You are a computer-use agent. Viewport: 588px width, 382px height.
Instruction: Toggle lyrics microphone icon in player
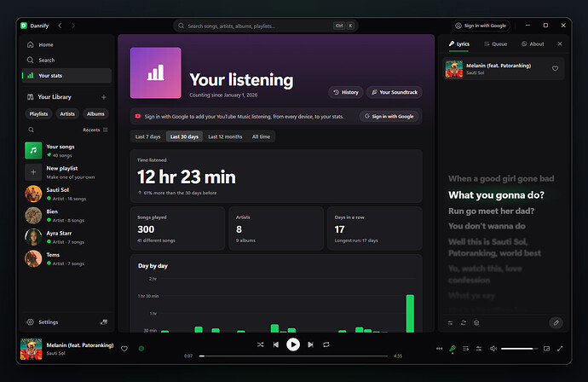coord(453,349)
